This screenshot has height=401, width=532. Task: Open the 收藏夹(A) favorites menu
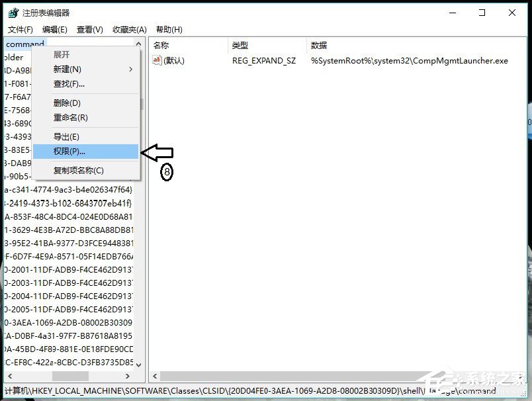click(x=129, y=29)
